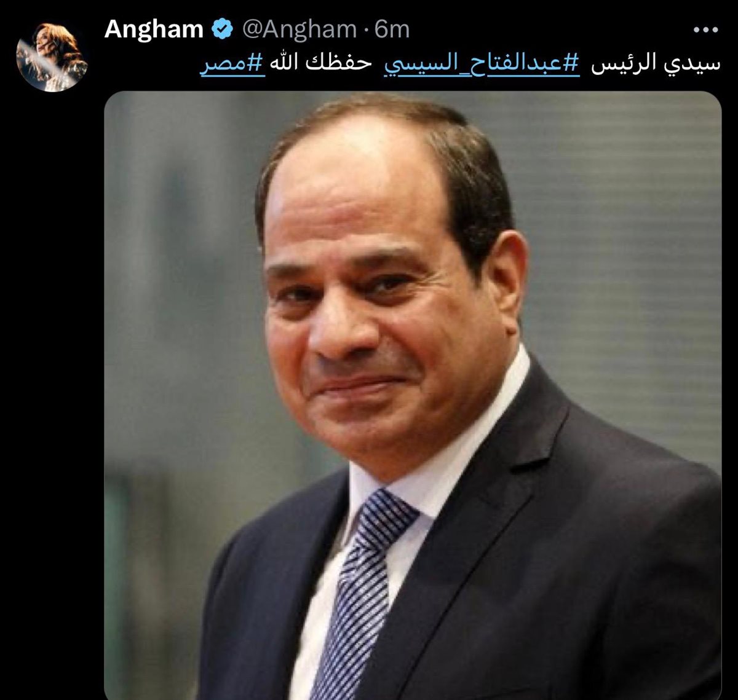Open the three-dot more options menu
The image size is (738, 700).
click(705, 29)
